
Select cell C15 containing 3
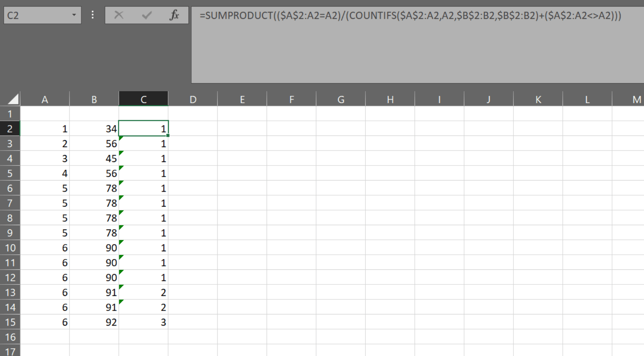(143, 322)
